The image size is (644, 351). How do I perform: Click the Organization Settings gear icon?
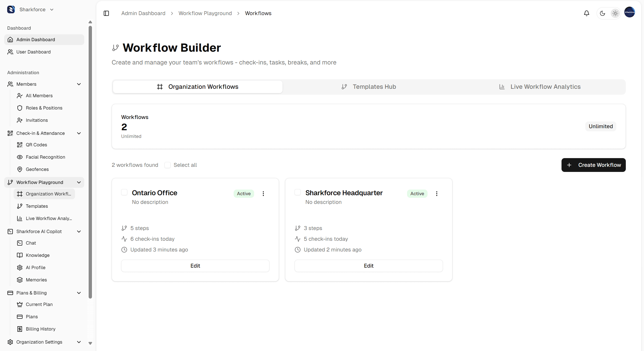click(x=10, y=342)
